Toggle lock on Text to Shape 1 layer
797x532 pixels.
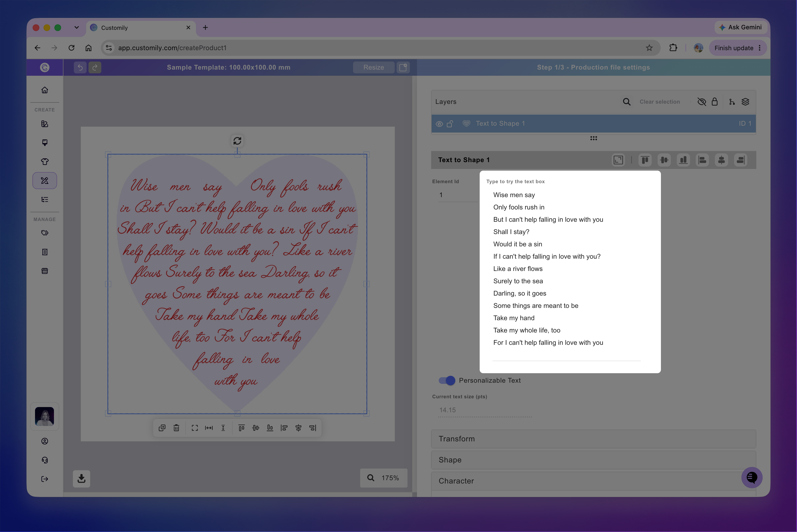[450, 124]
